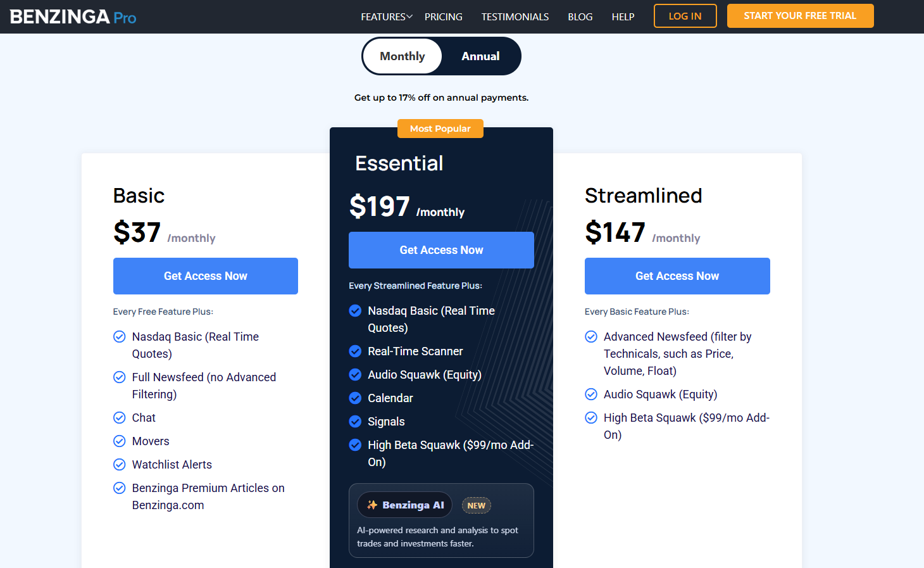This screenshot has height=568, width=924.
Task: Get Access Now for Streamlined plan
Action: click(x=677, y=276)
